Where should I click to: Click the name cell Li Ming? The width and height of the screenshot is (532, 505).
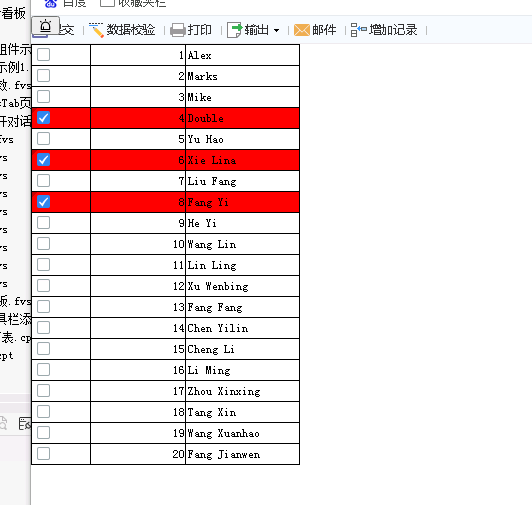pos(242,370)
